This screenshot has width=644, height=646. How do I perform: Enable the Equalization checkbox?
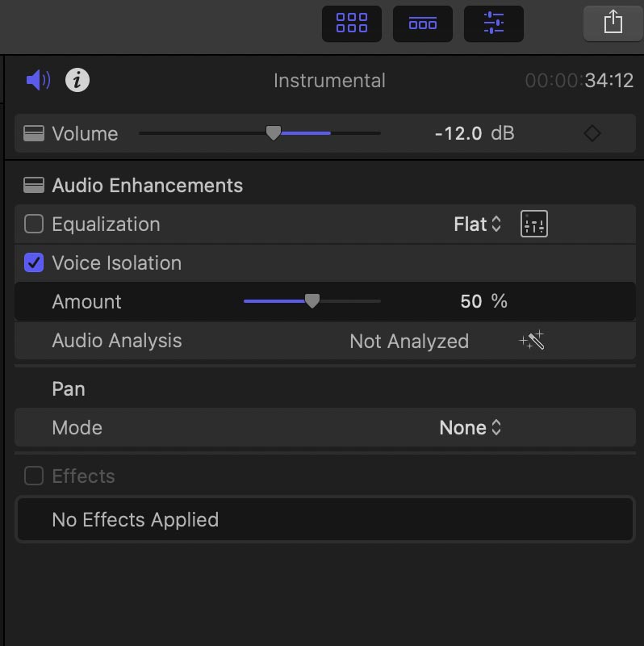34,224
